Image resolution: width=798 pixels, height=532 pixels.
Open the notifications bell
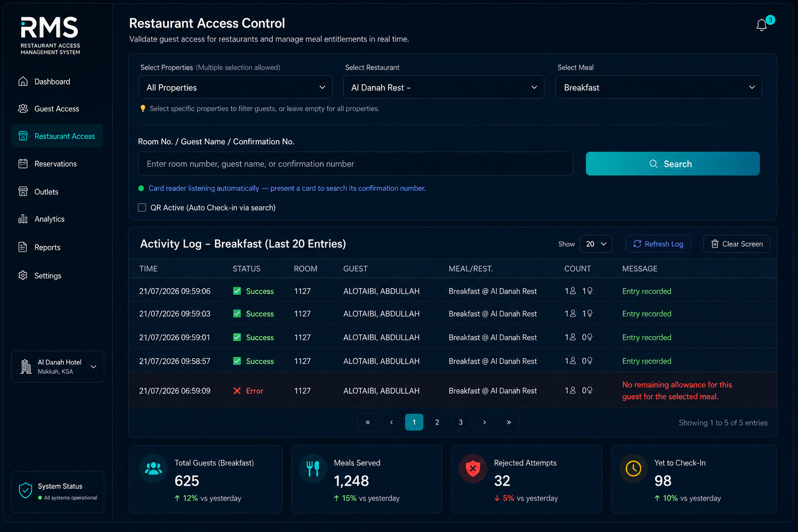point(762,24)
